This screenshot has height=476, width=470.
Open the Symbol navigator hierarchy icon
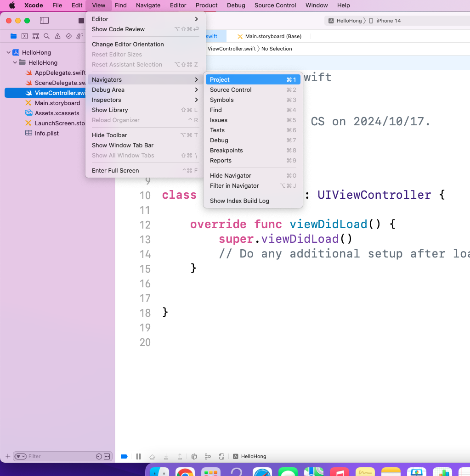pyautogui.click(x=35, y=36)
